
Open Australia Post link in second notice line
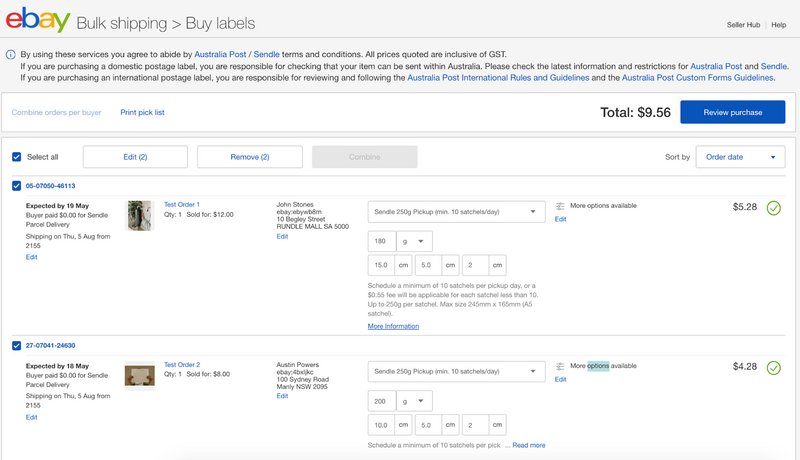pos(716,66)
